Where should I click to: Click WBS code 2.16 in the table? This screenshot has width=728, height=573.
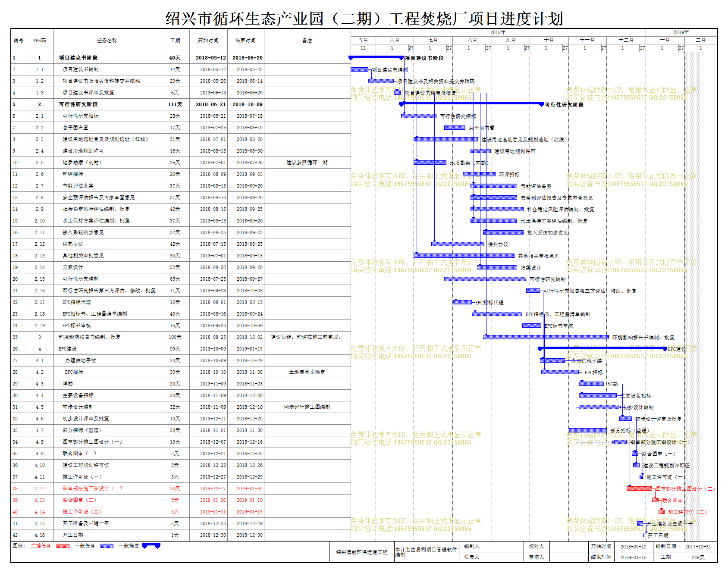40,291
